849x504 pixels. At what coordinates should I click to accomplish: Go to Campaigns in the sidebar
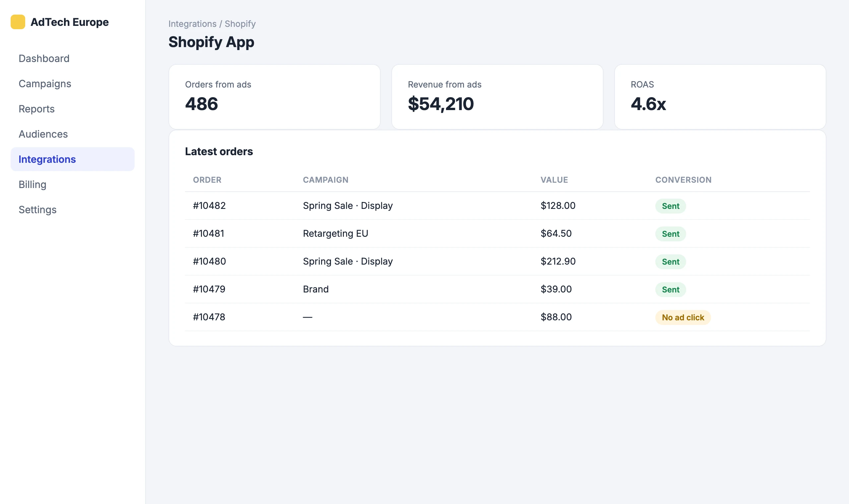72,84
